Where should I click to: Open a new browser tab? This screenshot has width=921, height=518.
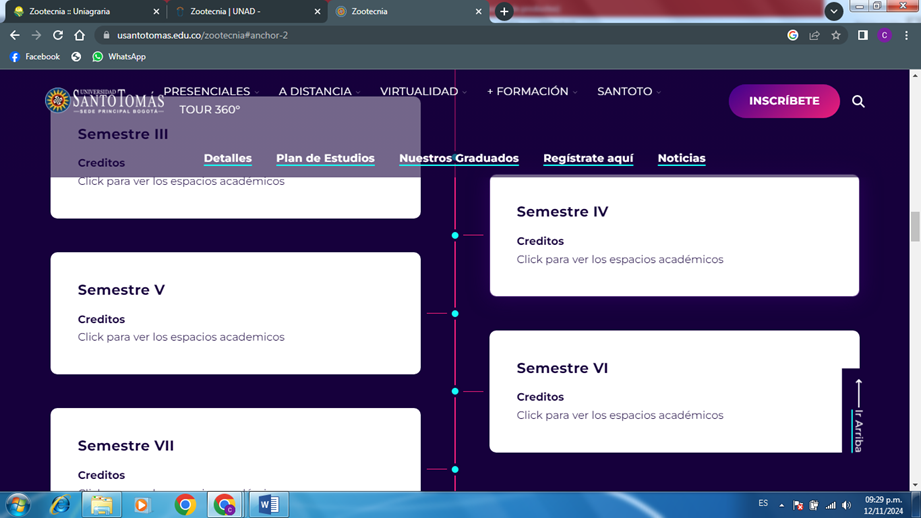point(504,12)
